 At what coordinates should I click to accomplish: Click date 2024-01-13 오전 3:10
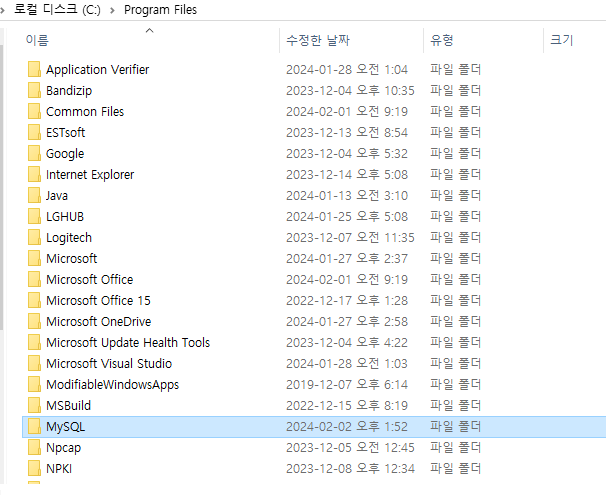pos(347,196)
